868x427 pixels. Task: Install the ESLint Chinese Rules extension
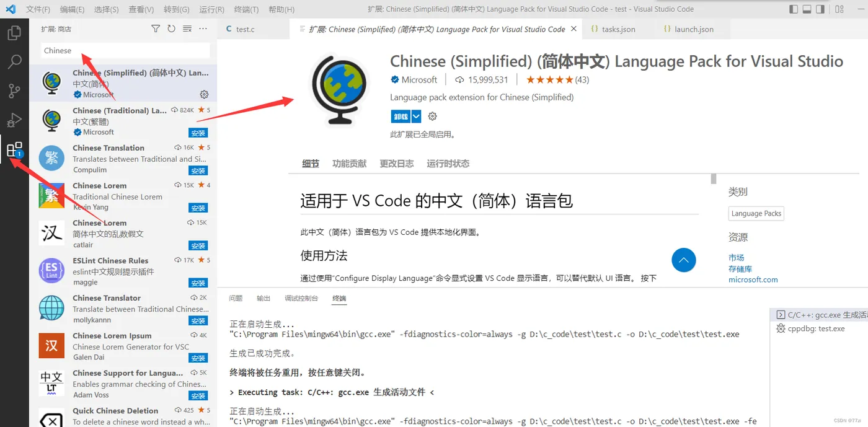click(198, 283)
